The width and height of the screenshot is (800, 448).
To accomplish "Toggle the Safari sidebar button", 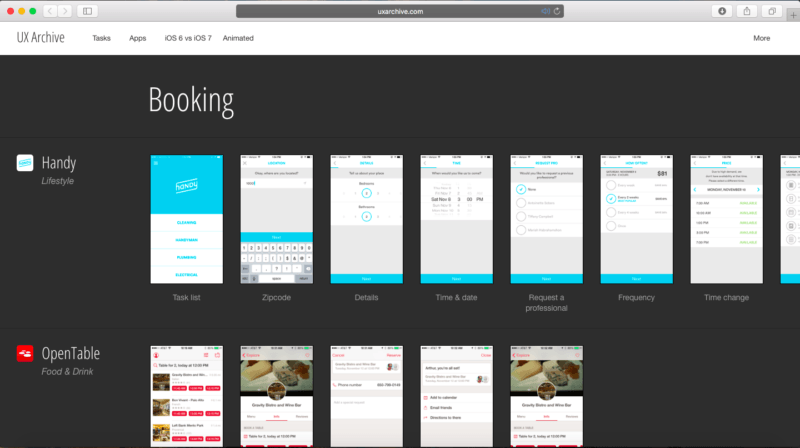I will pos(87,11).
